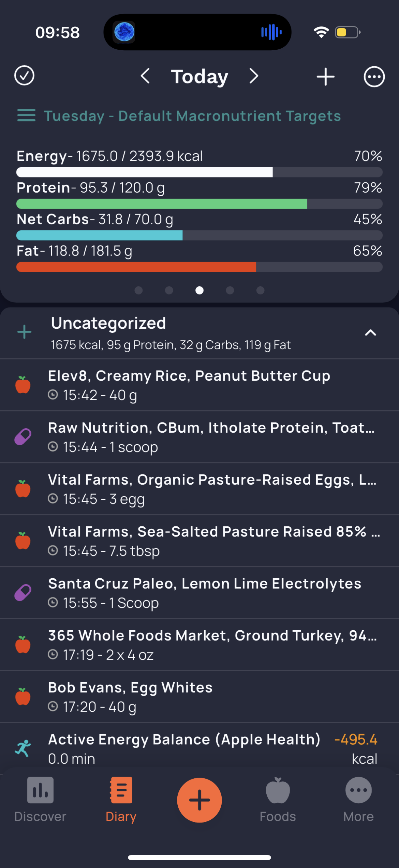Open the Discover tab
This screenshot has width=399, height=868.
[40, 799]
